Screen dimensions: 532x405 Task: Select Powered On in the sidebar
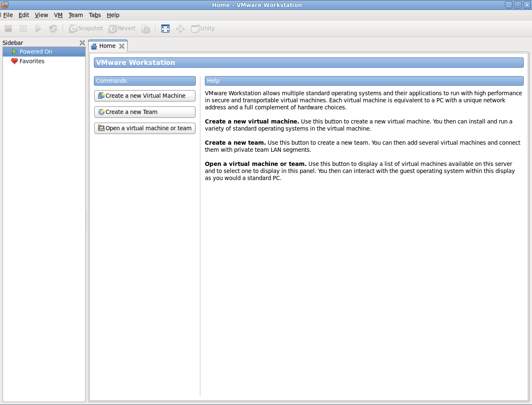pyautogui.click(x=44, y=52)
